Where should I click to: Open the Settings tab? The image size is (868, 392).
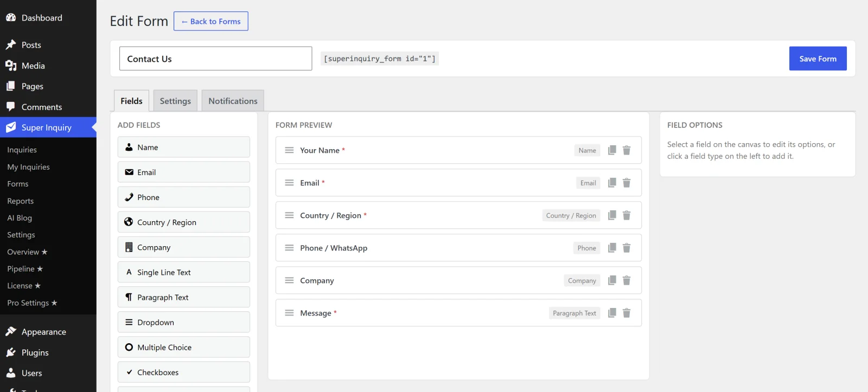point(175,101)
